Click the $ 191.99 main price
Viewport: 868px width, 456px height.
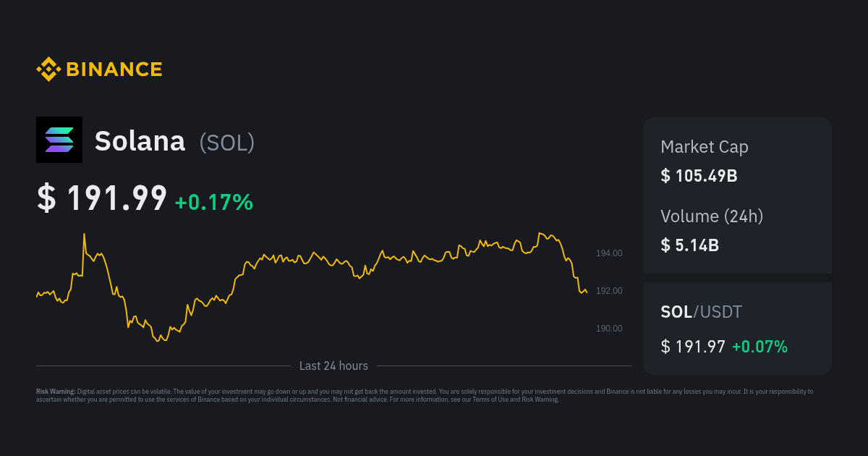click(102, 198)
